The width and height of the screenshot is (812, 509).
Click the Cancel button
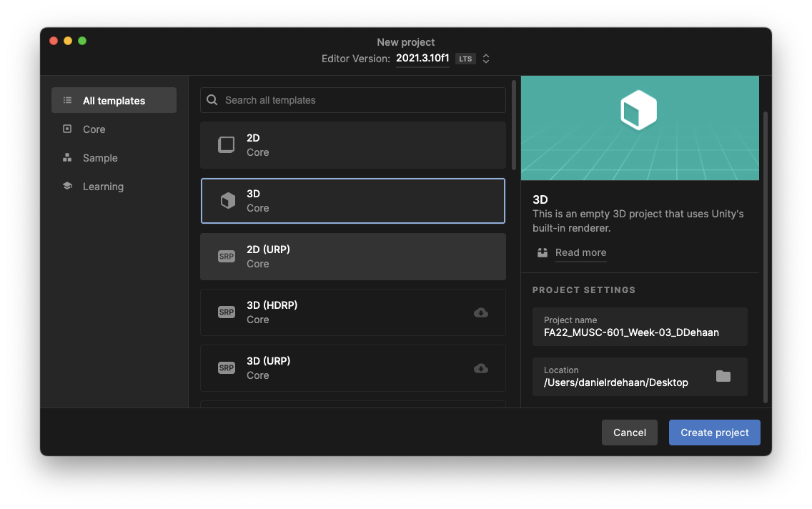pos(630,433)
